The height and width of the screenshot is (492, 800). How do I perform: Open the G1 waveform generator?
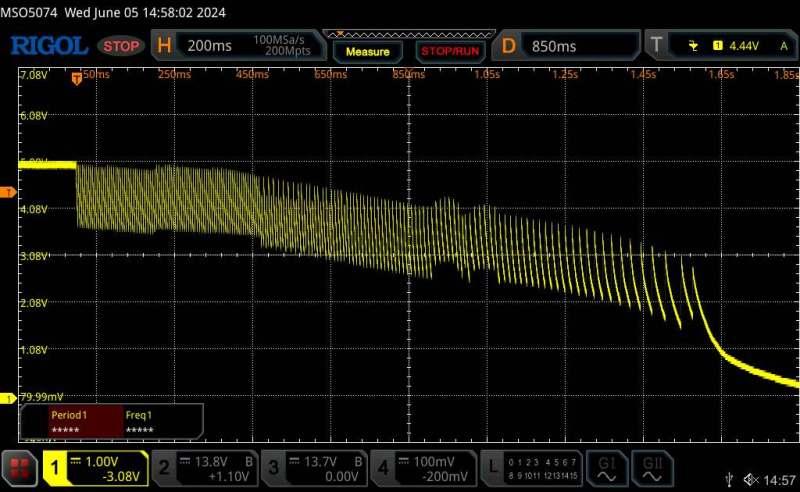pyautogui.click(x=607, y=467)
